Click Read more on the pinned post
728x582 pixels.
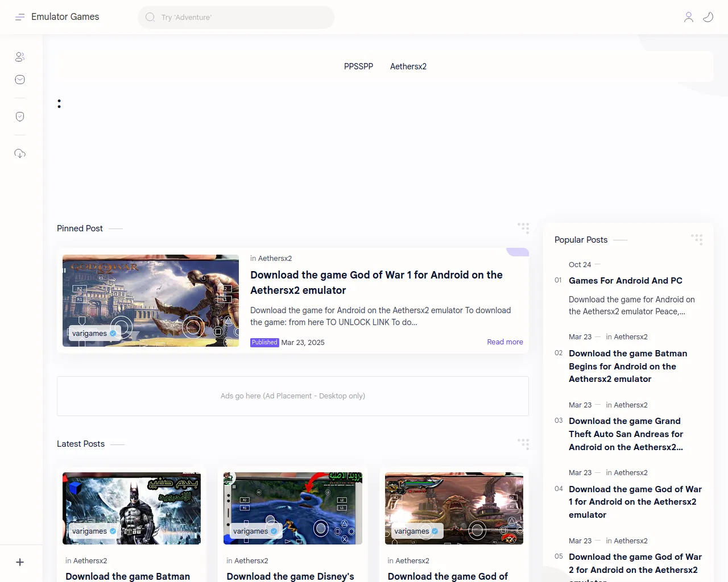click(505, 342)
